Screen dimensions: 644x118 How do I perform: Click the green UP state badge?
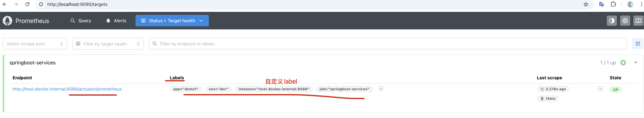tap(616, 89)
